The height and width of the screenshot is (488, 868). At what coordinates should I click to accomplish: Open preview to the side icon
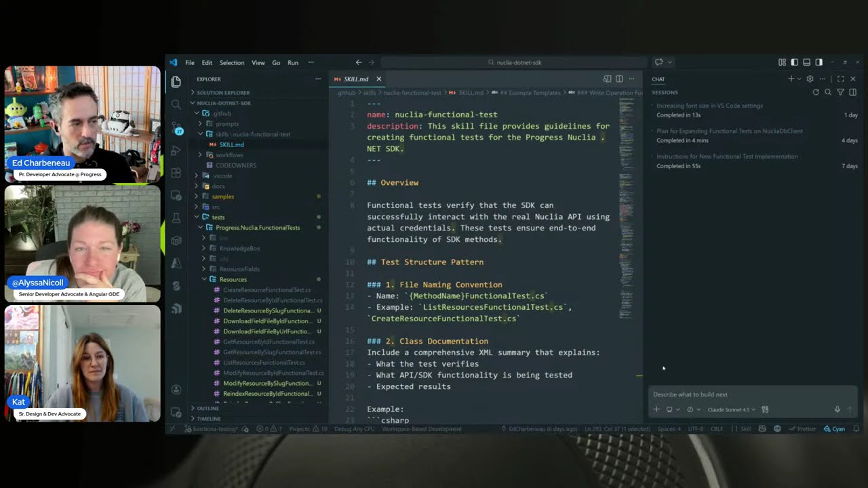tap(607, 79)
